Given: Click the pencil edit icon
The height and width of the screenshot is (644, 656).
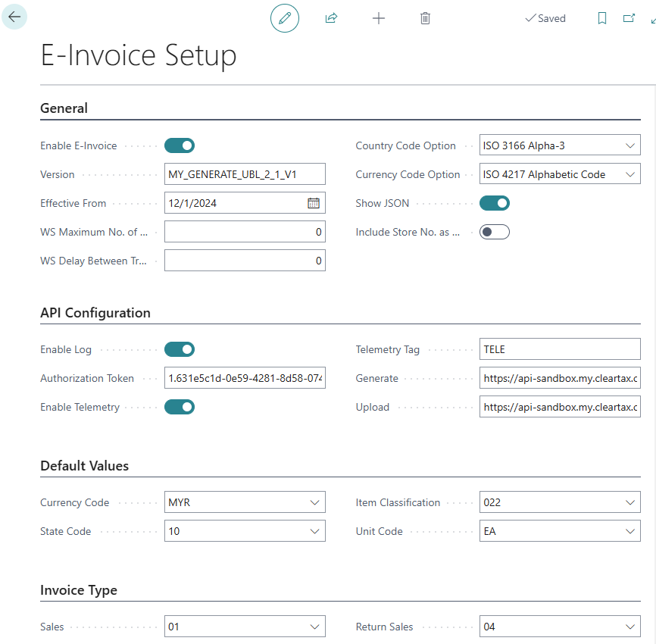Looking at the screenshot, I should tap(285, 18).
